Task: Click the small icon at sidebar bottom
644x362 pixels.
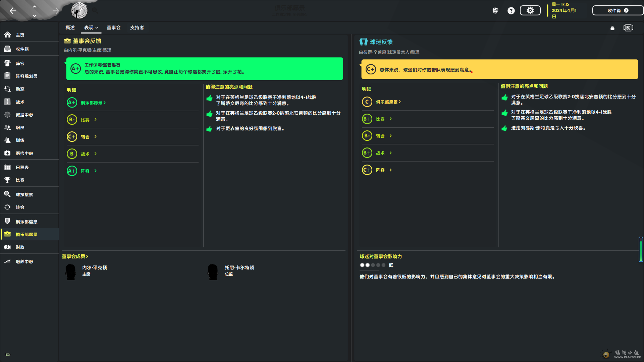Action: tap(8, 355)
